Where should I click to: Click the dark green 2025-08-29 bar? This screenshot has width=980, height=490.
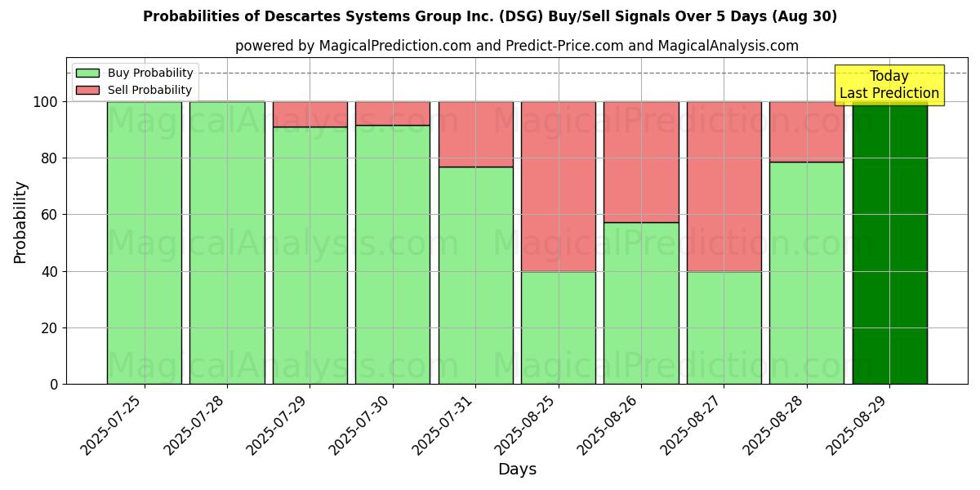[889, 243]
